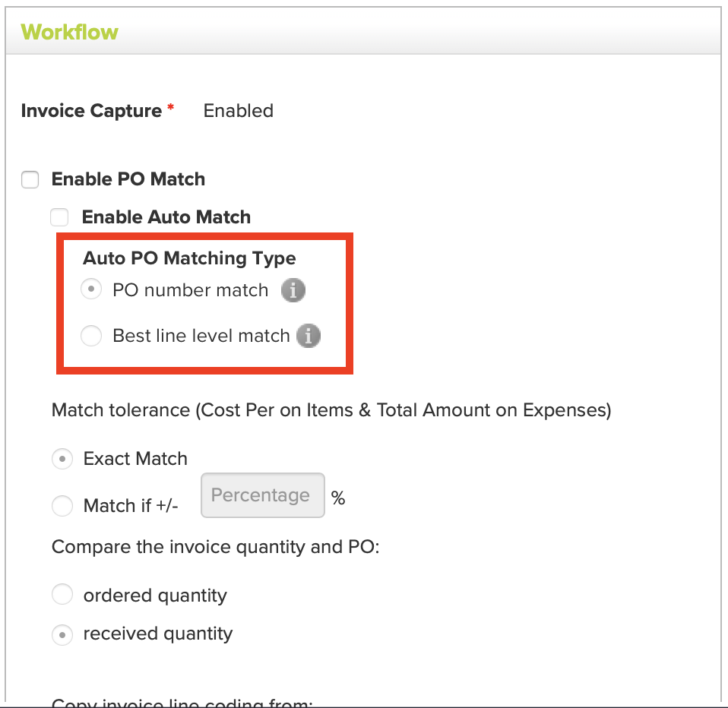Screen dimensions: 728x708
Task: Click info icon beside PO number match
Action: click(x=293, y=291)
